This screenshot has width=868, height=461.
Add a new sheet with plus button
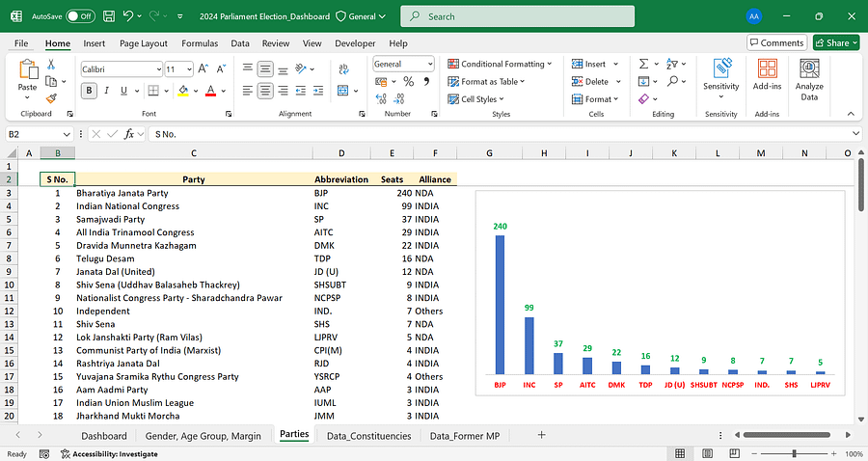541,435
